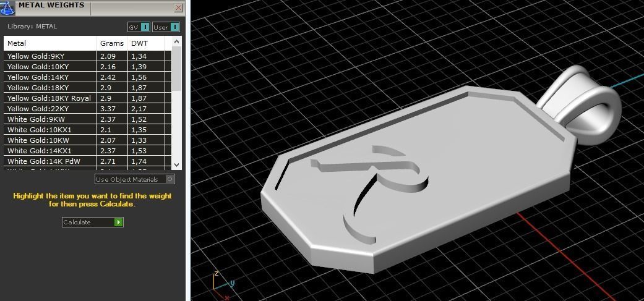Select the White Gold:10KX1 row
Screen dimensions: 644x301
point(87,130)
